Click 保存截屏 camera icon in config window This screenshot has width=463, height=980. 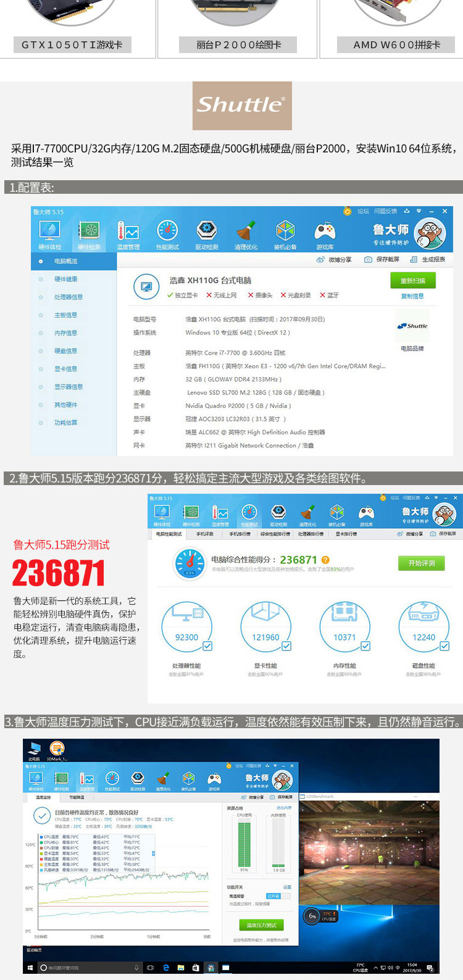point(368,260)
